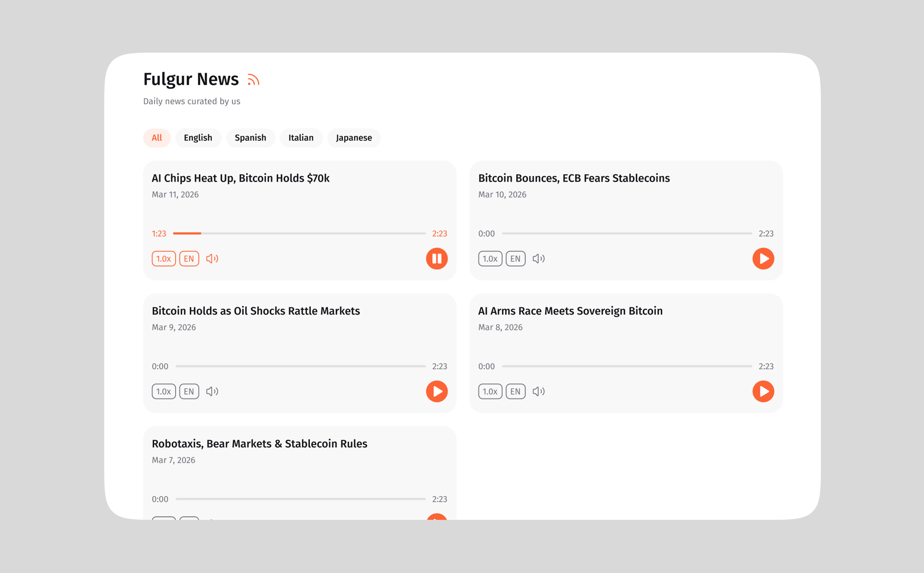The height and width of the screenshot is (573, 924).
Task: Click the speaker icon on the Oil Shocks card
Action: point(212,391)
